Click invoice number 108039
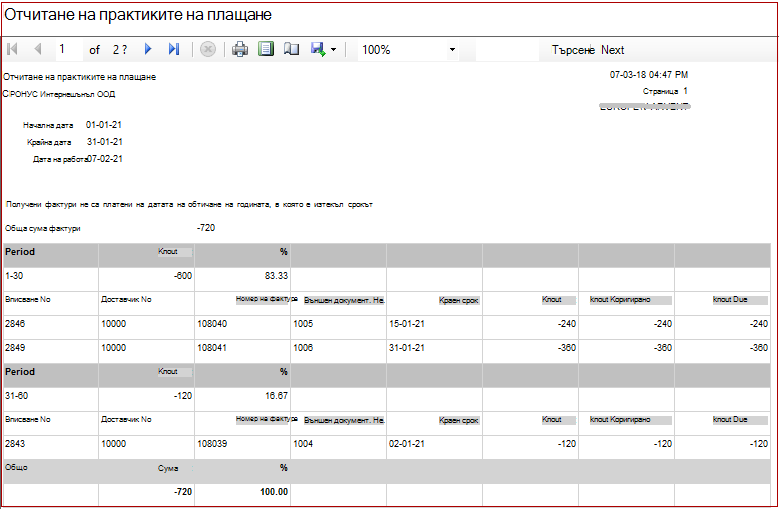Screen dimensions: 779x509 [x=212, y=443]
